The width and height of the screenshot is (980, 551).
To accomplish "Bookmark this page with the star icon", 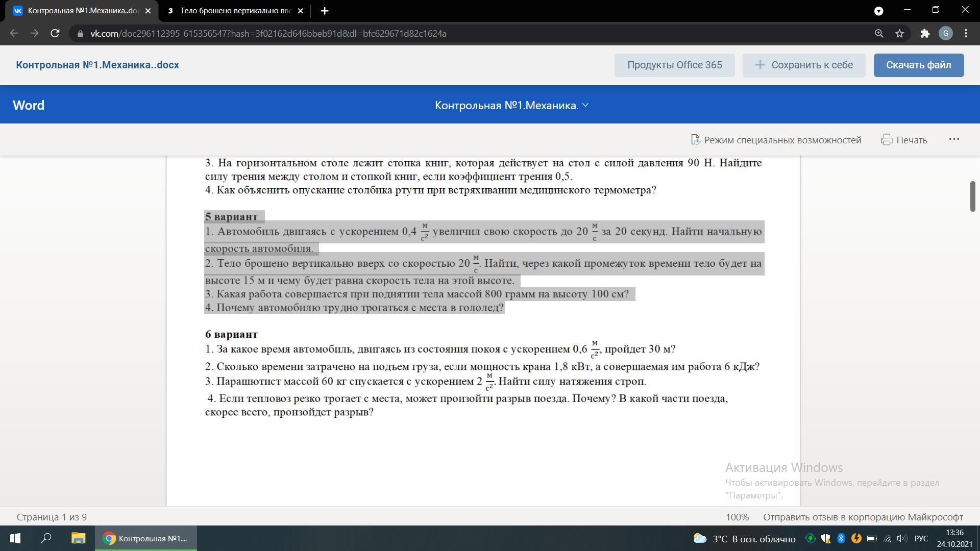I will tap(899, 33).
